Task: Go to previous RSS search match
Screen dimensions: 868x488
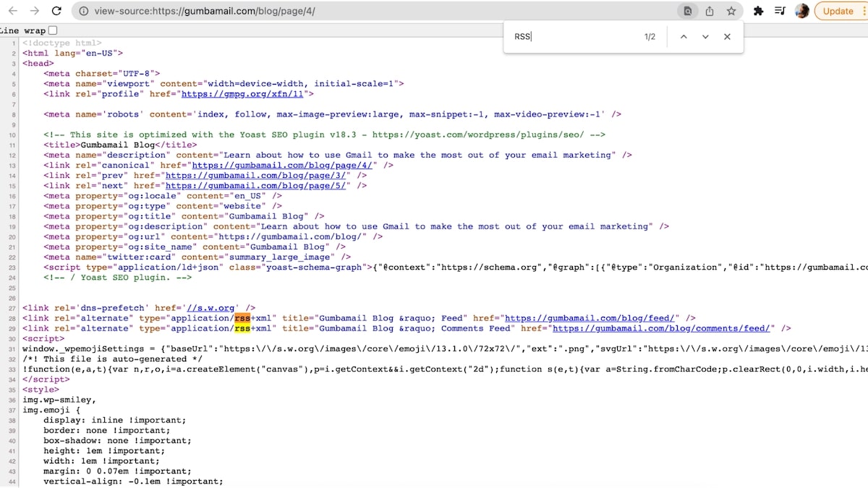Action: click(x=684, y=37)
